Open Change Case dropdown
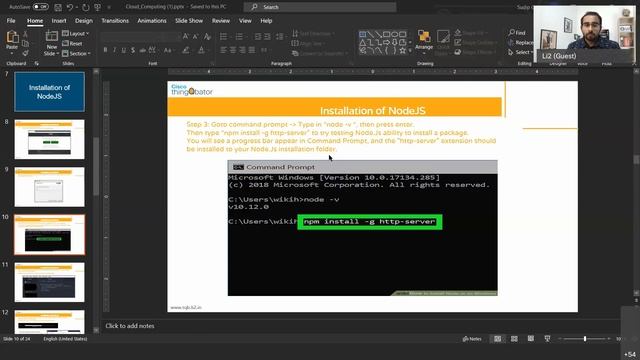This screenshot has height=360, width=640. (x=168, y=50)
